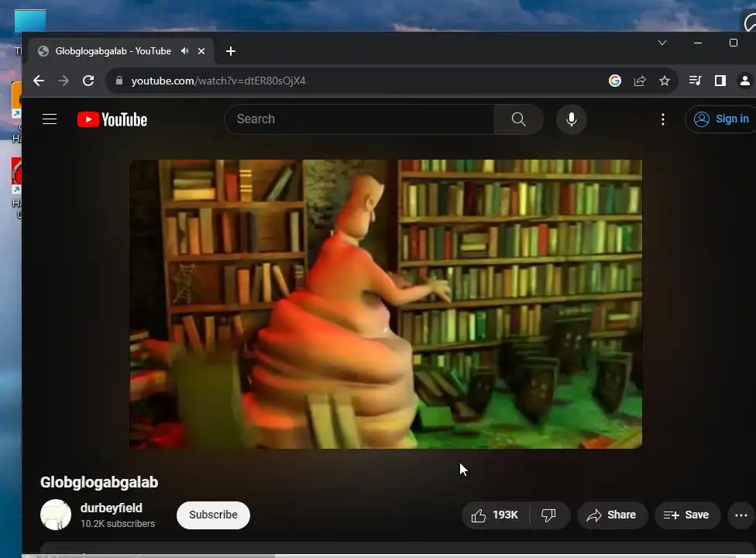Click the address bar URL
756x558 pixels.
click(218, 81)
